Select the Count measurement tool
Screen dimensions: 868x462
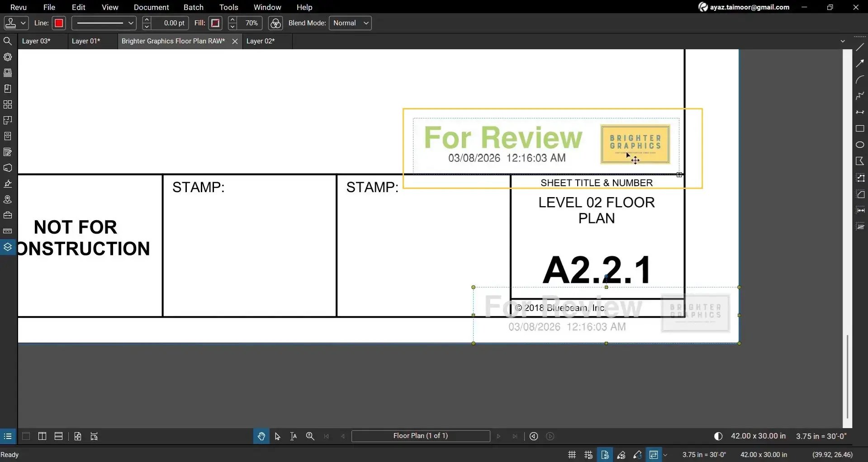coord(860,226)
